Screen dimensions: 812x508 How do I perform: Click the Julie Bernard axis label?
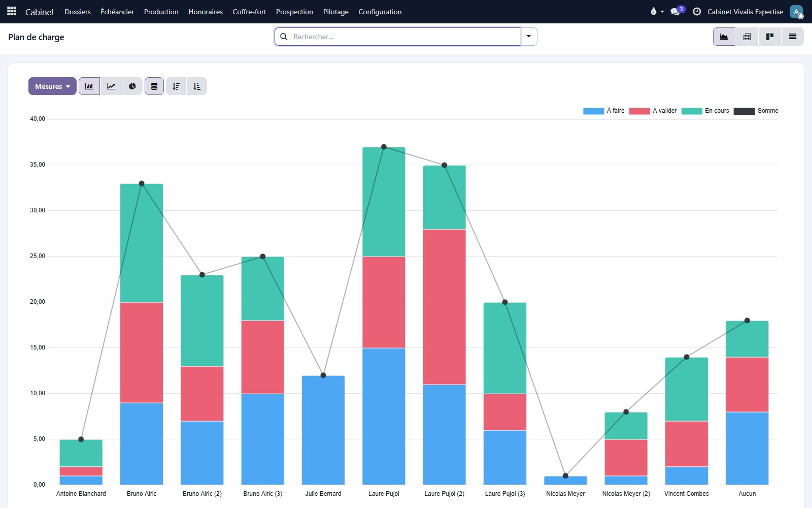tap(323, 494)
